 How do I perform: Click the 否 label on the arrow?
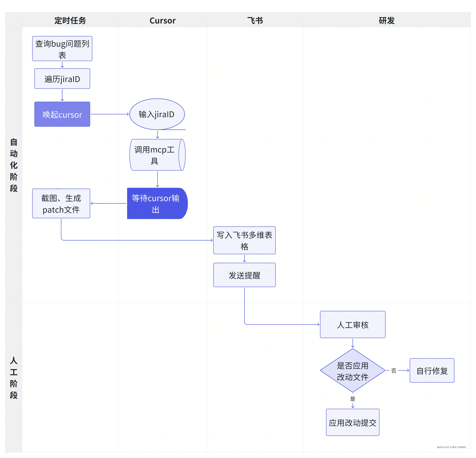(x=394, y=371)
